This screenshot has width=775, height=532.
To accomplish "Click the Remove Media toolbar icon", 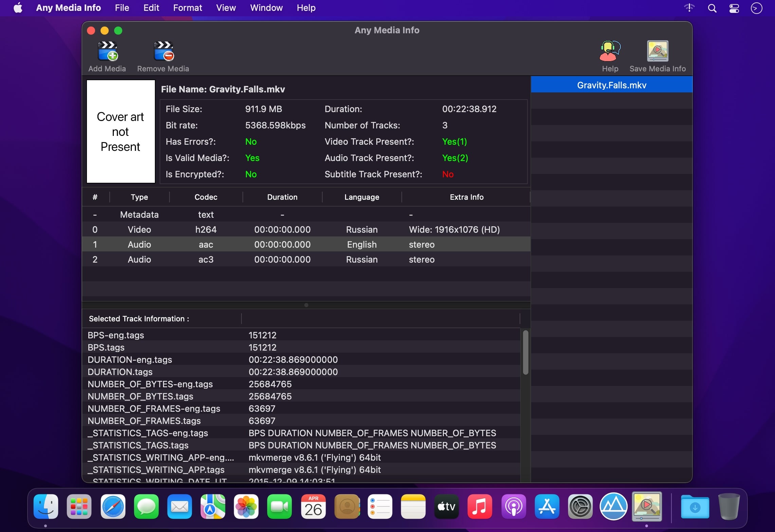I will point(163,51).
